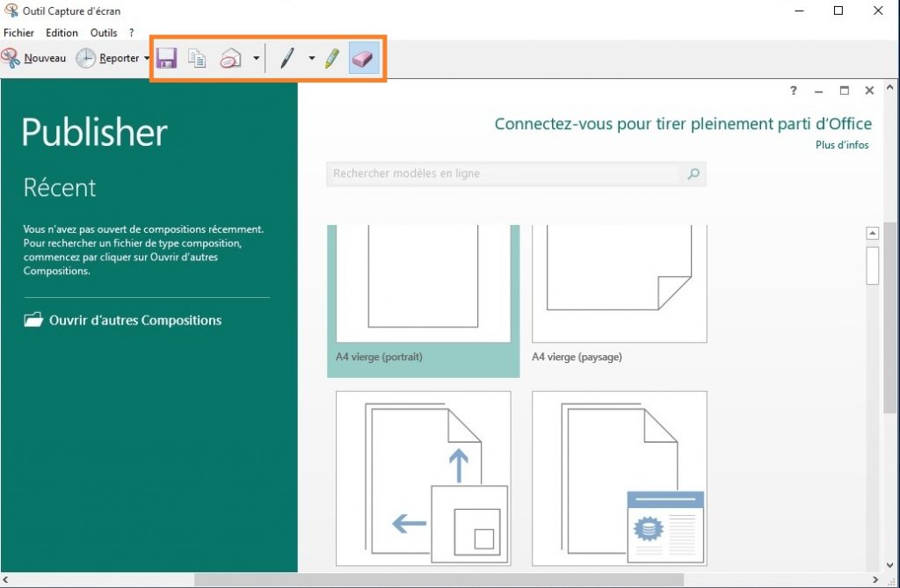Click the capture area scroll up arrow
Image resolution: width=900 pixels, height=588 pixels.
(889, 87)
